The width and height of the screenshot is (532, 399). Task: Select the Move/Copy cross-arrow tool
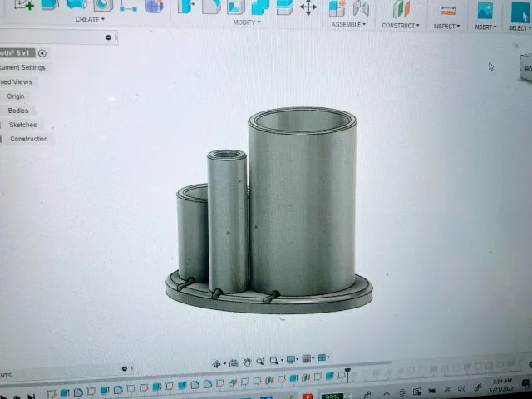pyautogui.click(x=308, y=7)
